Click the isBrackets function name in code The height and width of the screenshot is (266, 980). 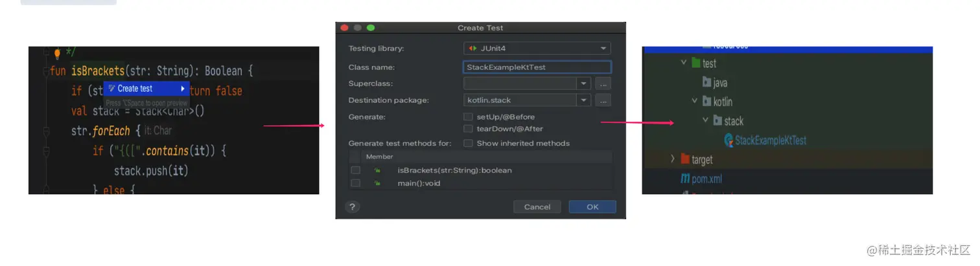(x=98, y=71)
